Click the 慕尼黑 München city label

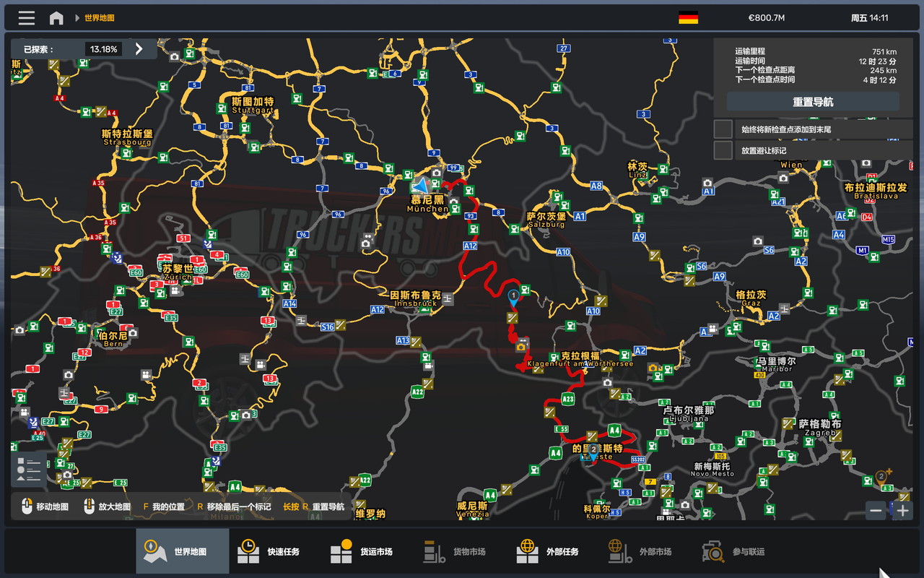point(428,204)
